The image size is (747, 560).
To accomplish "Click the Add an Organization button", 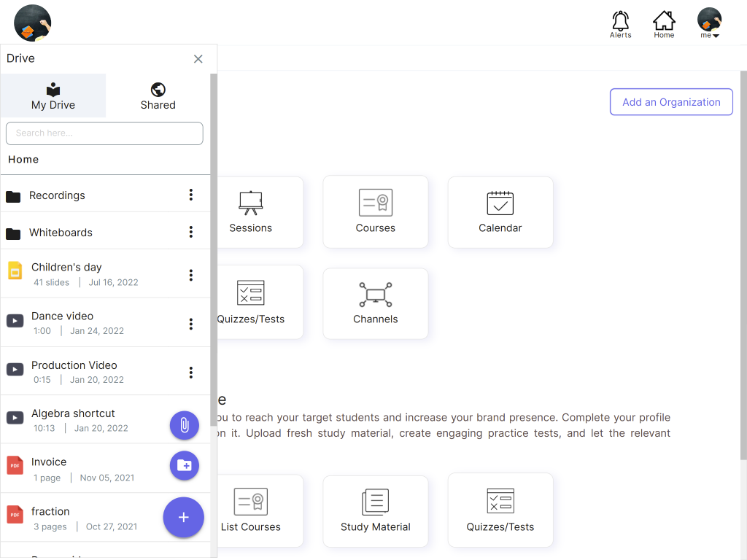I will pos(671,102).
